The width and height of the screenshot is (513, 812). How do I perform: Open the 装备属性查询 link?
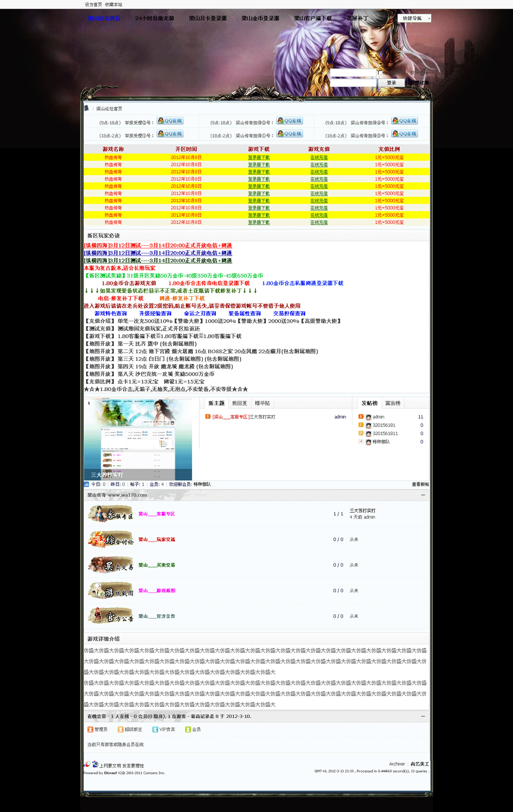pos(245,314)
